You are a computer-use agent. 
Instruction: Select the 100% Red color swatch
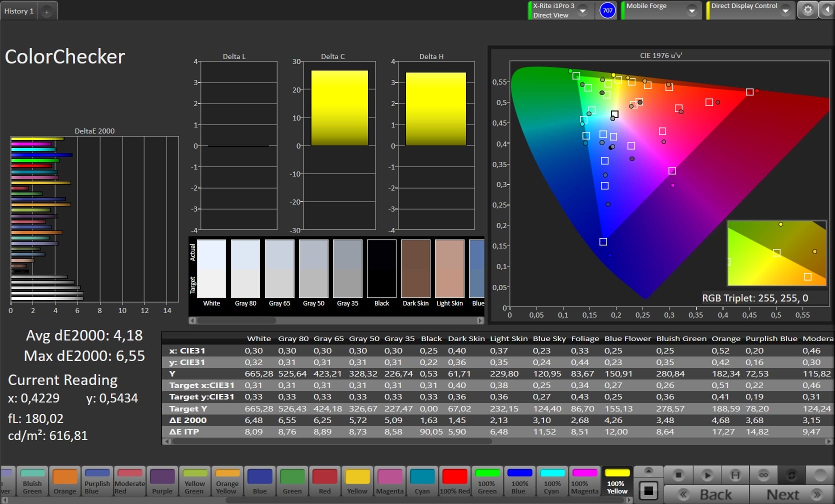point(454,481)
